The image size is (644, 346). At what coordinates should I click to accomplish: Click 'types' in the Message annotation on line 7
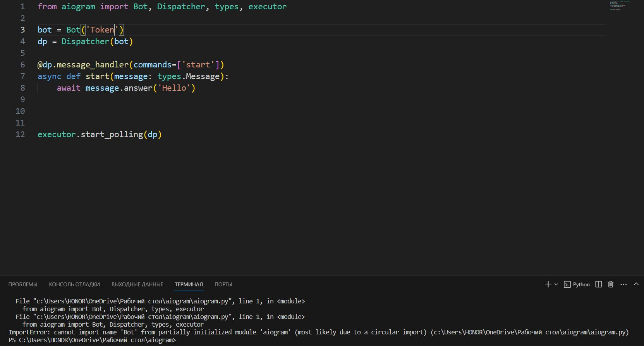click(169, 76)
